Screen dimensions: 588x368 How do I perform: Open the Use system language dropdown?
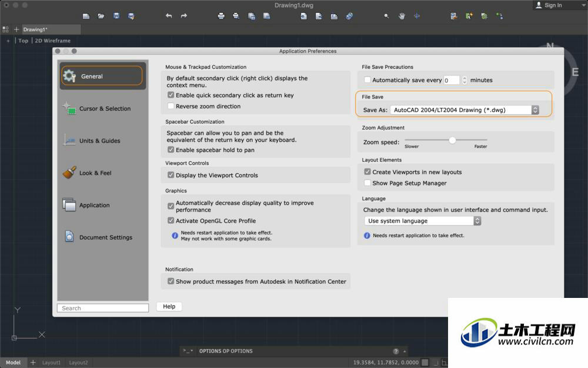423,221
